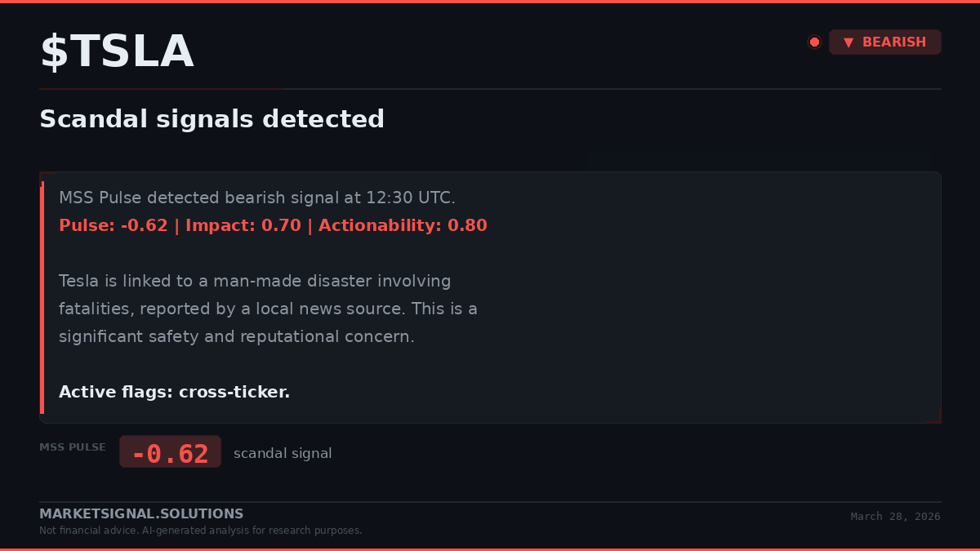Open the MARKETSIGNAL.SOLUTIONS link
The width and height of the screenshot is (980, 551).
point(141,514)
